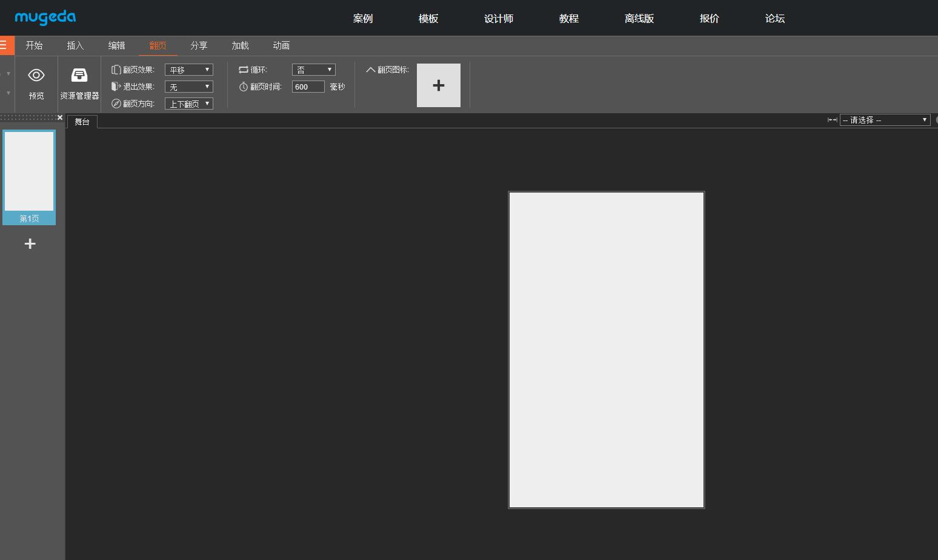The width and height of the screenshot is (938, 560).
Task: Switch to the 开始 ribbon tab
Action: point(34,45)
